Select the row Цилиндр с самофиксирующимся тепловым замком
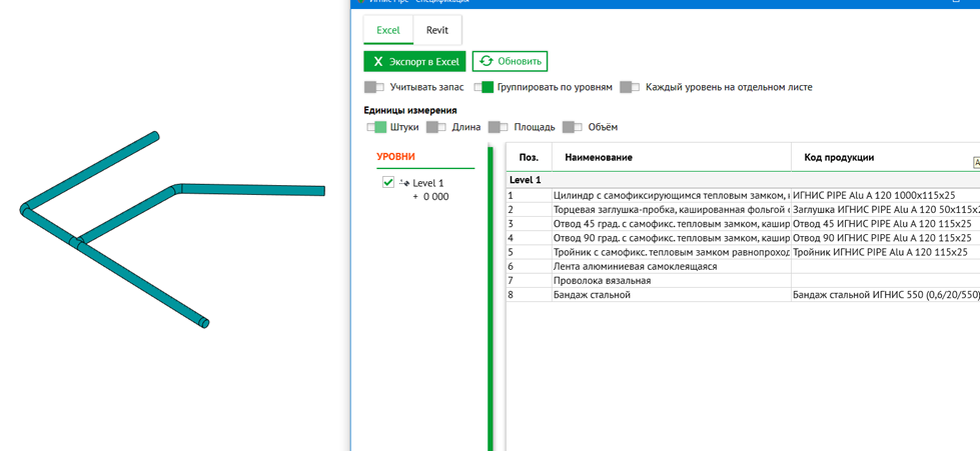Image resolution: width=980 pixels, height=451 pixels. 743,195
